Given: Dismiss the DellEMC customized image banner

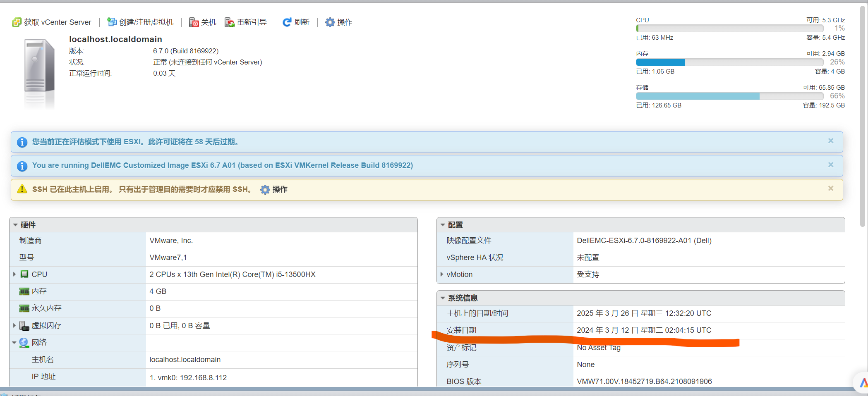Looking at the screenshot, I should [831, 165].
